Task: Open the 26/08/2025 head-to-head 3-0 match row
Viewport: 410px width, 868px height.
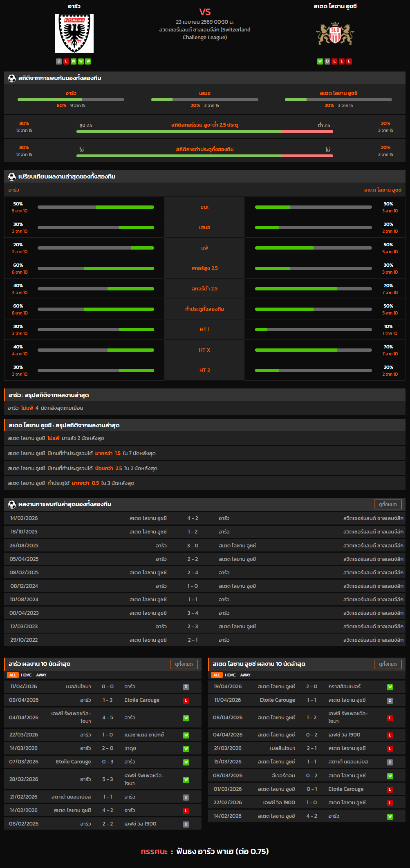Action: (204, 546)
